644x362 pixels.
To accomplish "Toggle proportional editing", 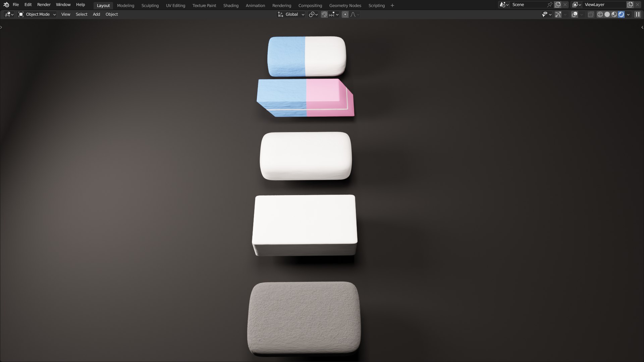I will (x=345, y=14).
